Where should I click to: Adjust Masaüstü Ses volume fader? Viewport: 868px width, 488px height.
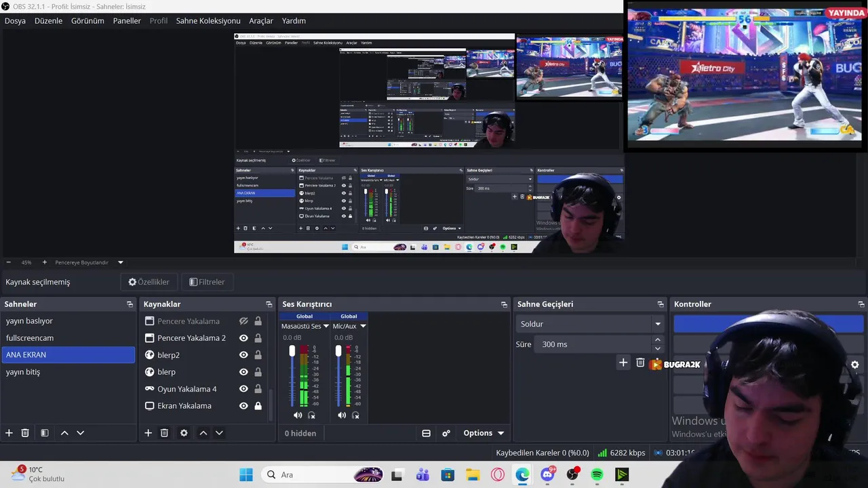[292, 350]
